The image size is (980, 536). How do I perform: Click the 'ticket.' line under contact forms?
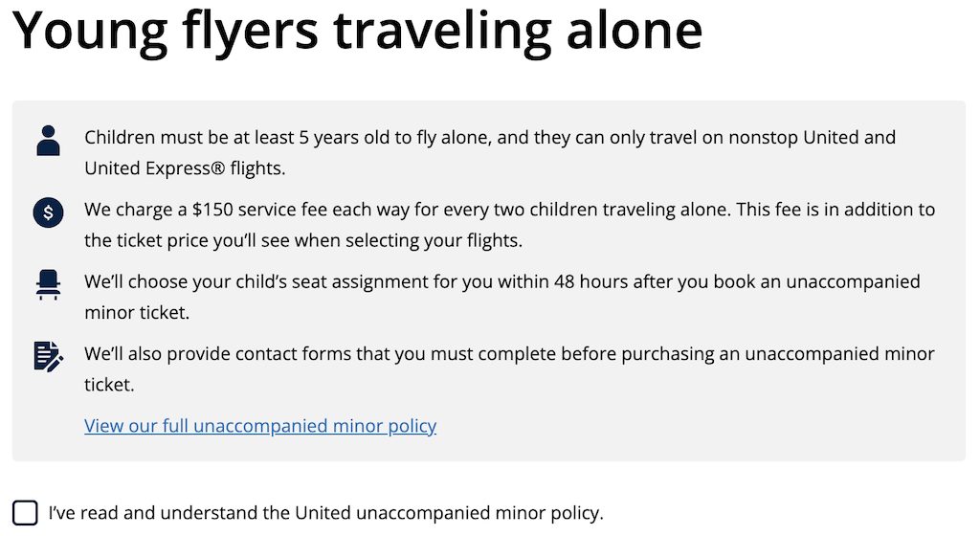coord(109,385)
